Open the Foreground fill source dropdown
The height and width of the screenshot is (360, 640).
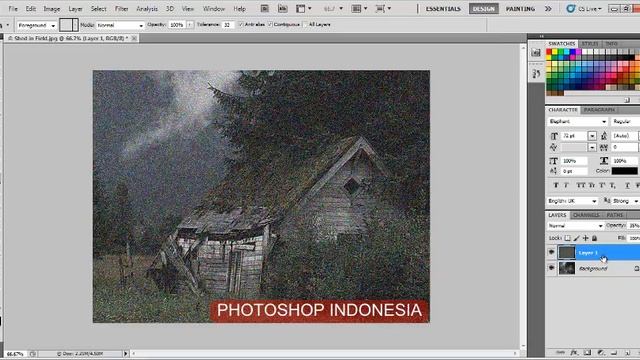pos(37,25)
